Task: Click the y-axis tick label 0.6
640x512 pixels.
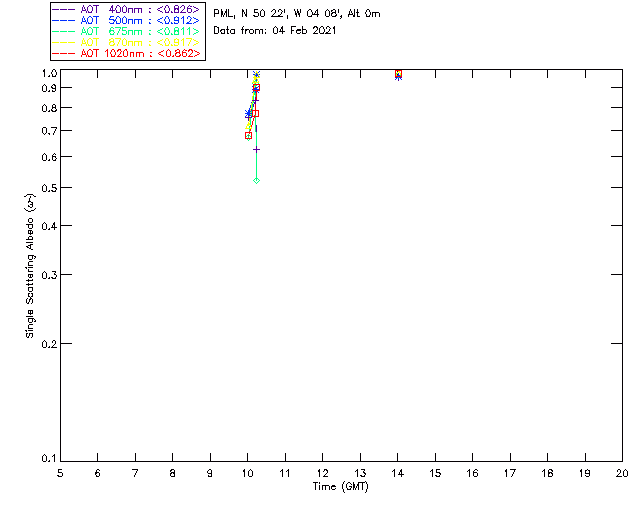Action: click(x=49, y=157)
